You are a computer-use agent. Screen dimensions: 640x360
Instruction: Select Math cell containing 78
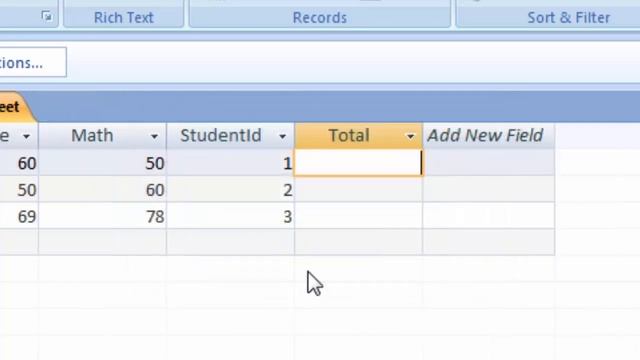pos(102,216)
